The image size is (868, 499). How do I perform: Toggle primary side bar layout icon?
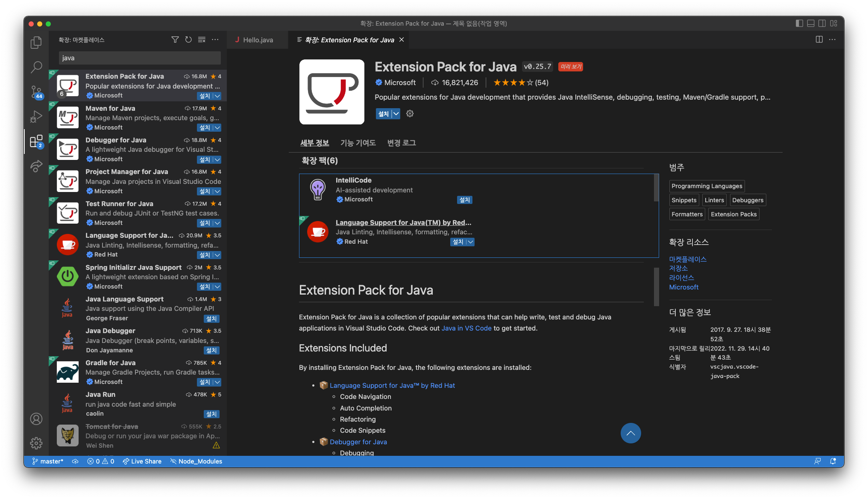[799, 24]
